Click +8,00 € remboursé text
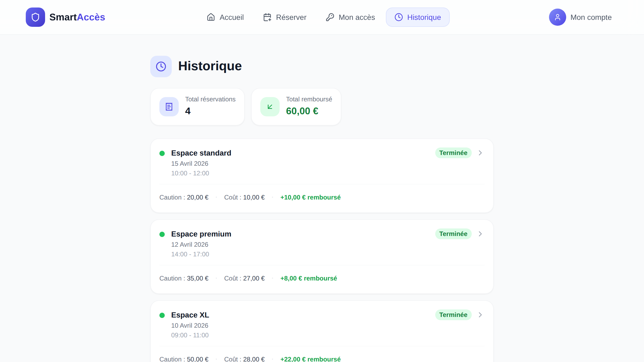644x362 pixels. (x=309, y=278)
